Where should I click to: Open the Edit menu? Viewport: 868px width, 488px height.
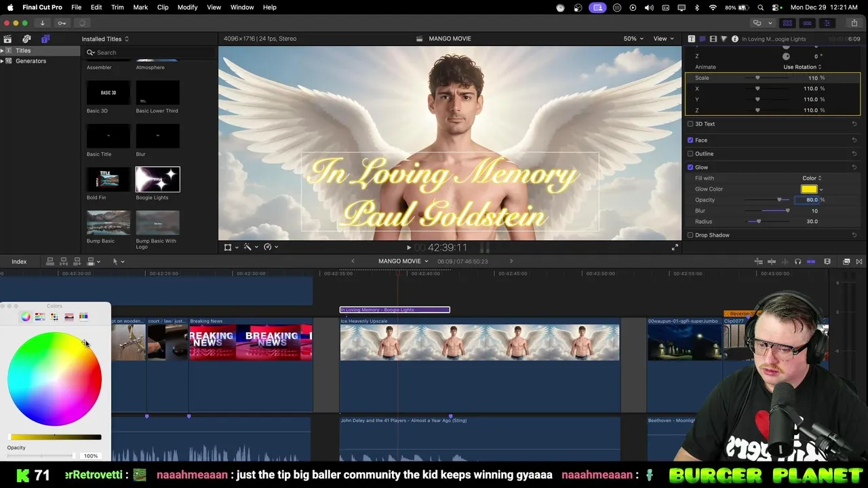[x=96, y=7]
